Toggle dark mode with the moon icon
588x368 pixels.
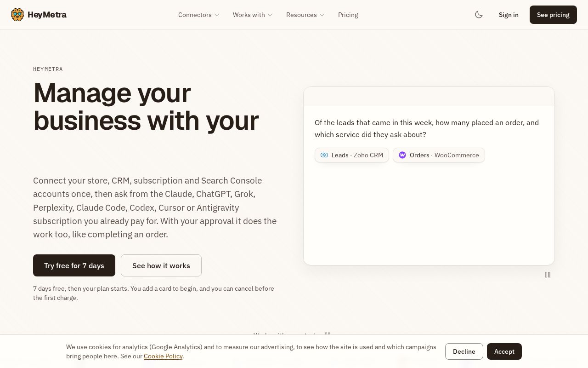pyautogui.click(x=479, y=15)
